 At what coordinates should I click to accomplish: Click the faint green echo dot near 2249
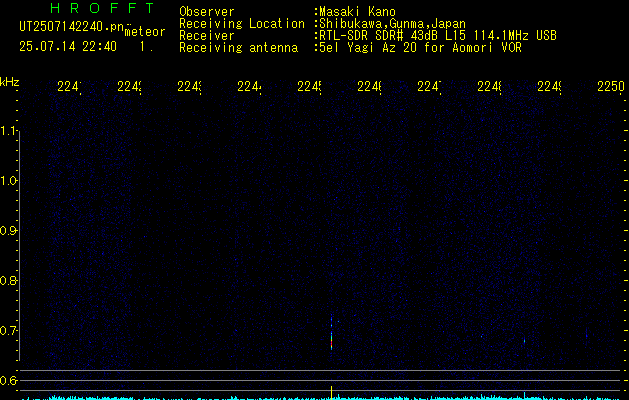point(524,341)
